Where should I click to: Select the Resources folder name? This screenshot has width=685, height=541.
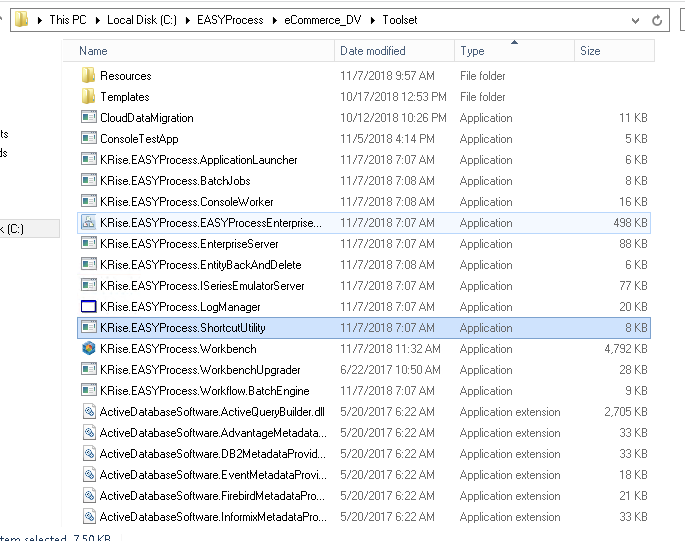click(126, 76)
